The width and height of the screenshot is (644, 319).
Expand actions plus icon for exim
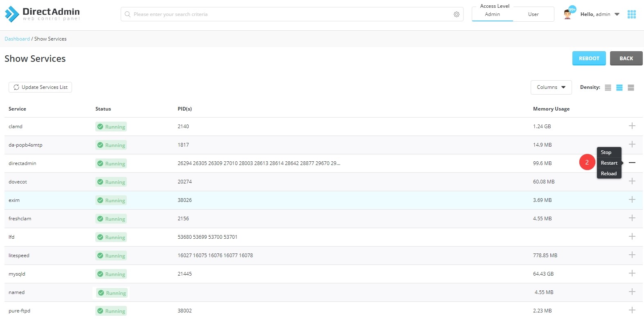(x=632, y=199)
